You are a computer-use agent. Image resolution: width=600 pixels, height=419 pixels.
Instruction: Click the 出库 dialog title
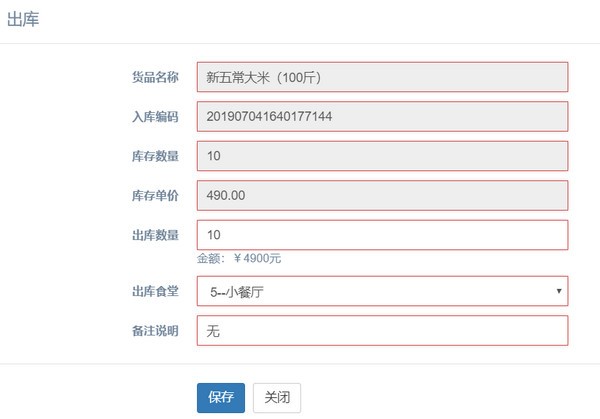(x=23, y=20)
